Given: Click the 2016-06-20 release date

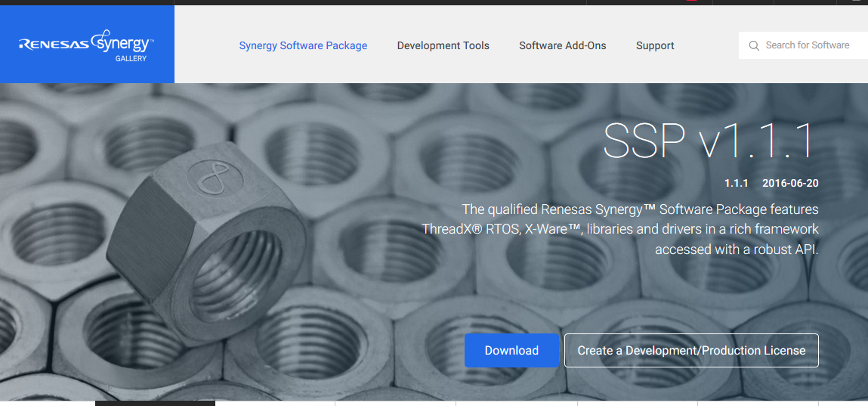Looking at the screenshot, I should pyautogui.click(x=790, y=183).
